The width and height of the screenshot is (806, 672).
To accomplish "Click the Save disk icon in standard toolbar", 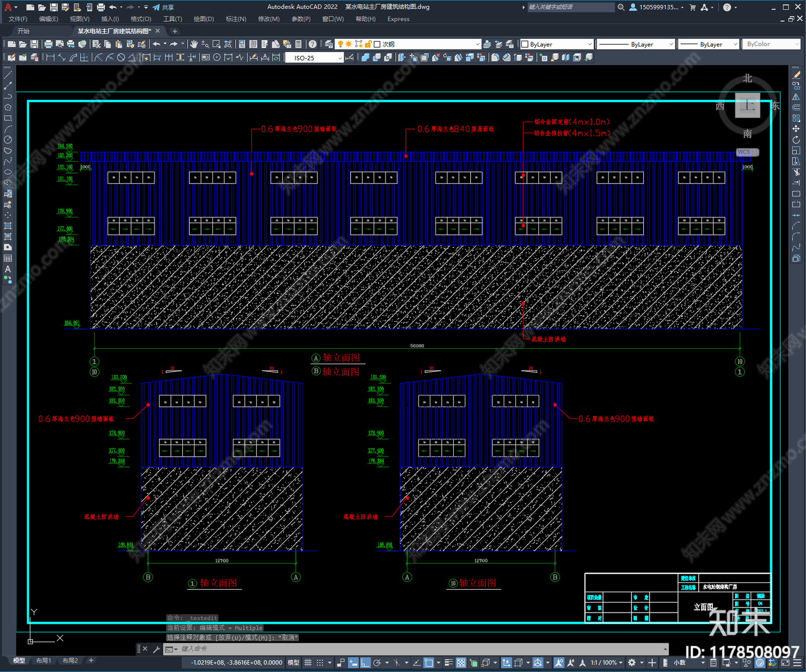I will point(34,44).
